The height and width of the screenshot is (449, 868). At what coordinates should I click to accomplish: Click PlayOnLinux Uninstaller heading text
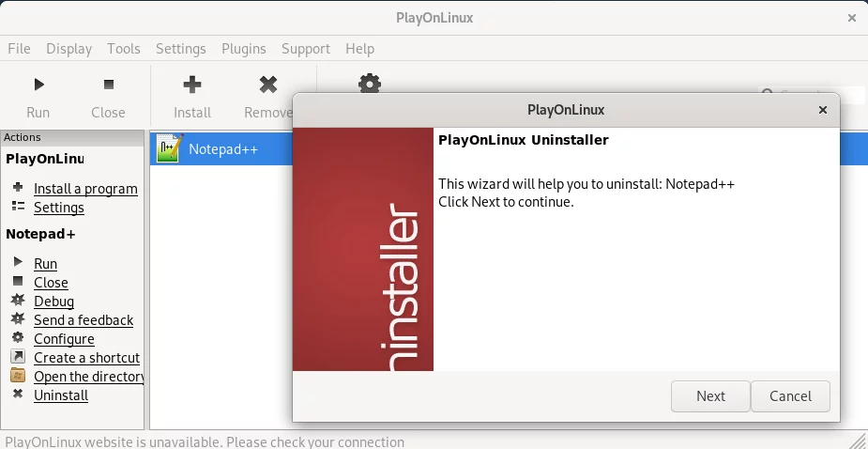[x=523, y=140]
